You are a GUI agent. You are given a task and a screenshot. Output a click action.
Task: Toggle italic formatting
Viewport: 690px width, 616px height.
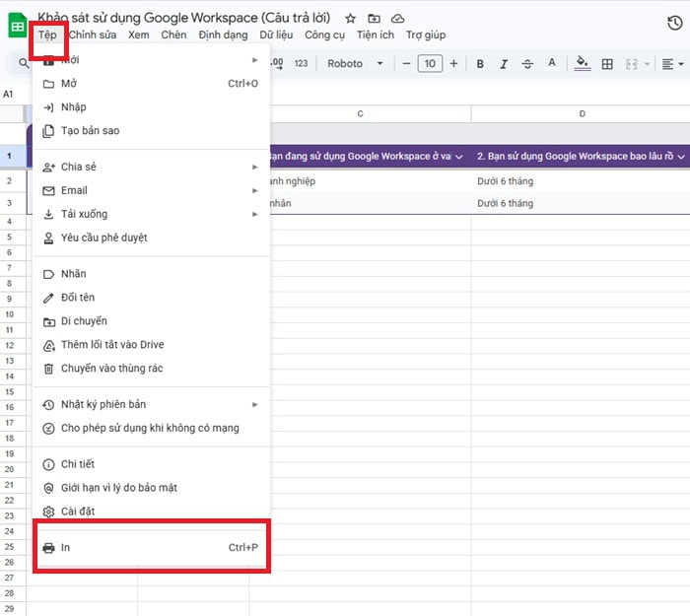pos(504,64)
